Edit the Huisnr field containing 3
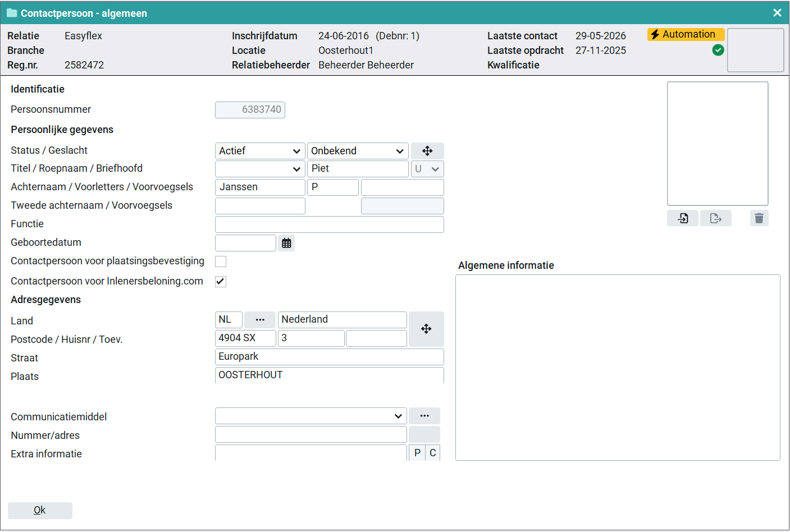790x532 pixels. point(311,338)
